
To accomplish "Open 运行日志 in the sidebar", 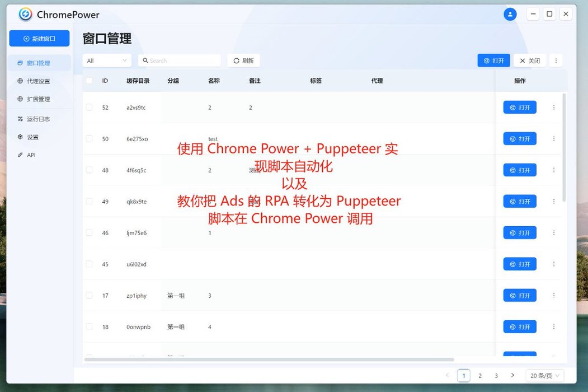I will click(x=39, y=119).
